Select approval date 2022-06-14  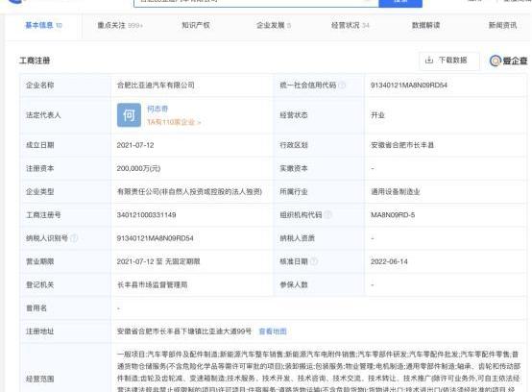389,261
